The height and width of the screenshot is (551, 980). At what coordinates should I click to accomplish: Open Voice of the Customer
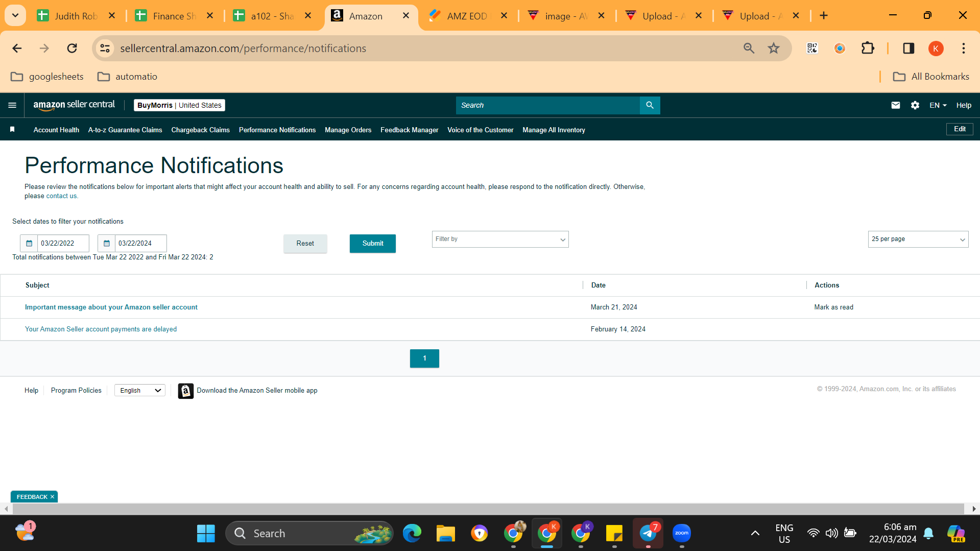pos(480,130)
